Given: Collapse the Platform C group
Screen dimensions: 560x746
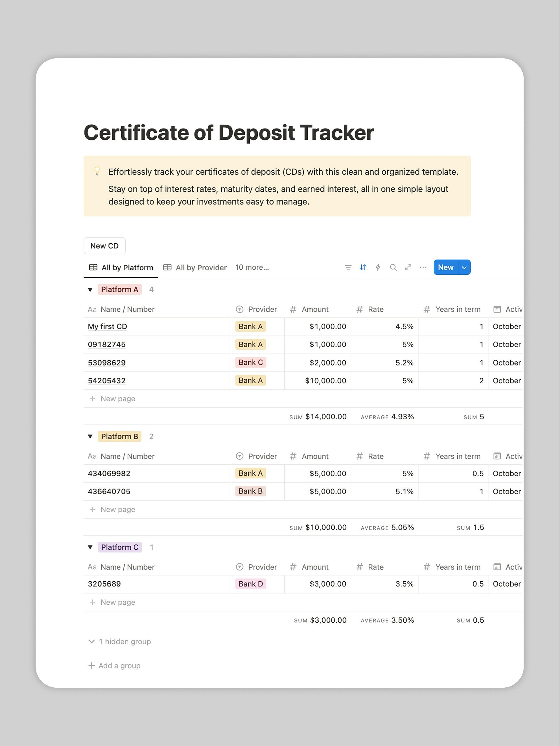Looking at the screenshot, I should [x=90, y=547].
